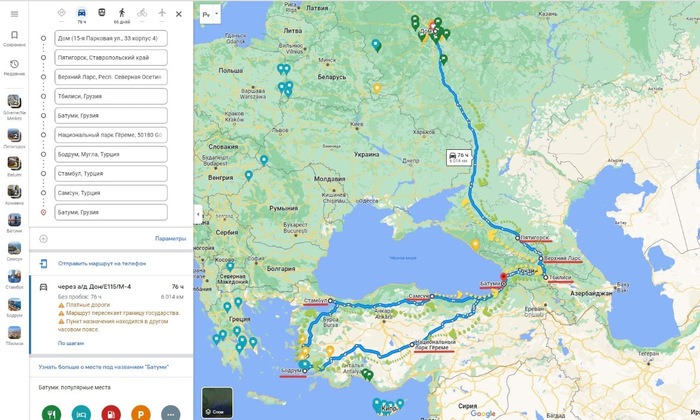Search gas stations with red pump icon
Image resolution: width=700 pixels, height=420 pixels.
(x=111, y=413)
